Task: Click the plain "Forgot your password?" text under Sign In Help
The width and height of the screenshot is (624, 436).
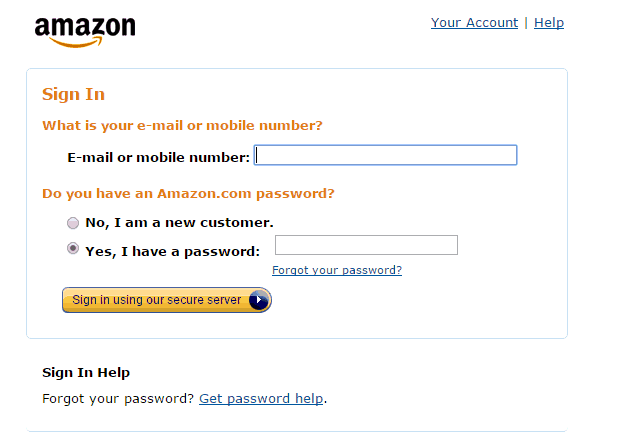Action: [118, 399]
